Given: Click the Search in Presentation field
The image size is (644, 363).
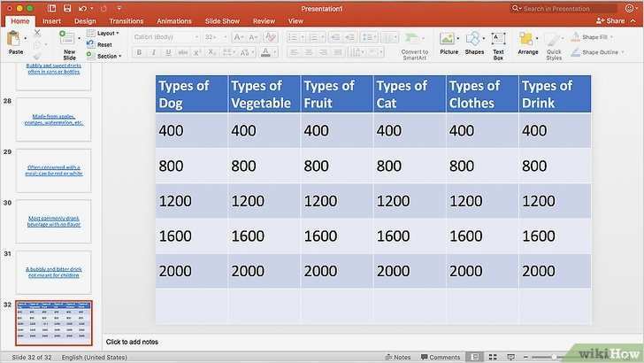Looking at the screenshot, I should pyautogui.click(x=564, y=8).
